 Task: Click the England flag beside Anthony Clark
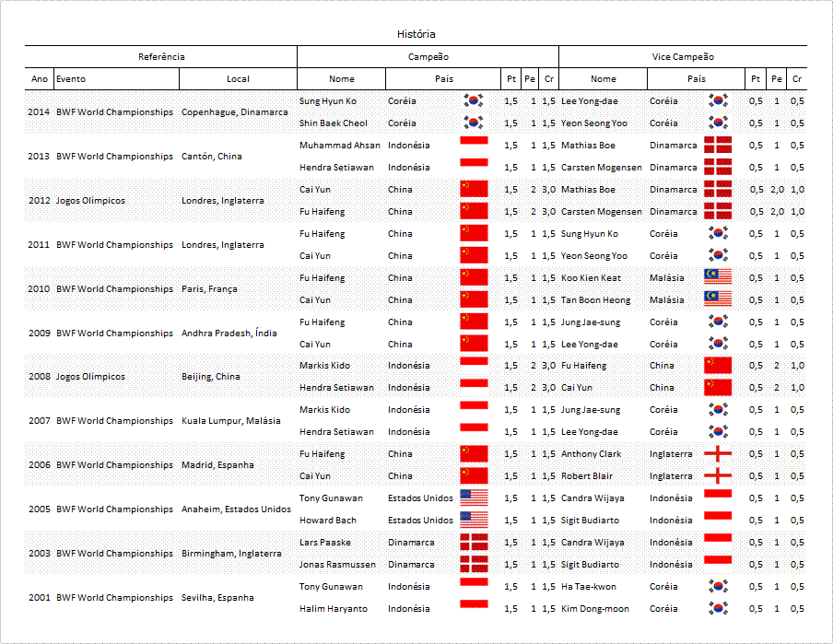(718, 454)
